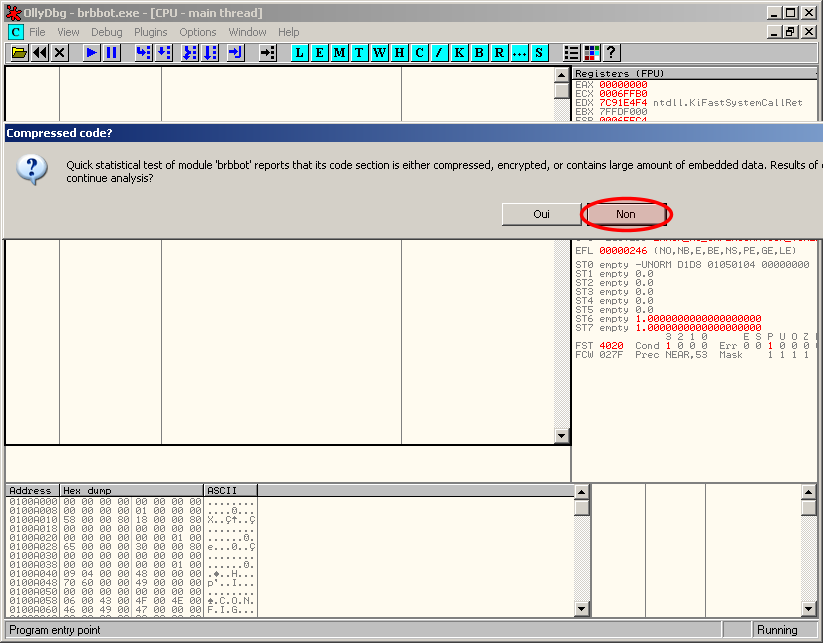Open the Debug menu
Image resolution: width=823 pixels, height=643 pixels.
pyautogui.click(x=107, y=32)
